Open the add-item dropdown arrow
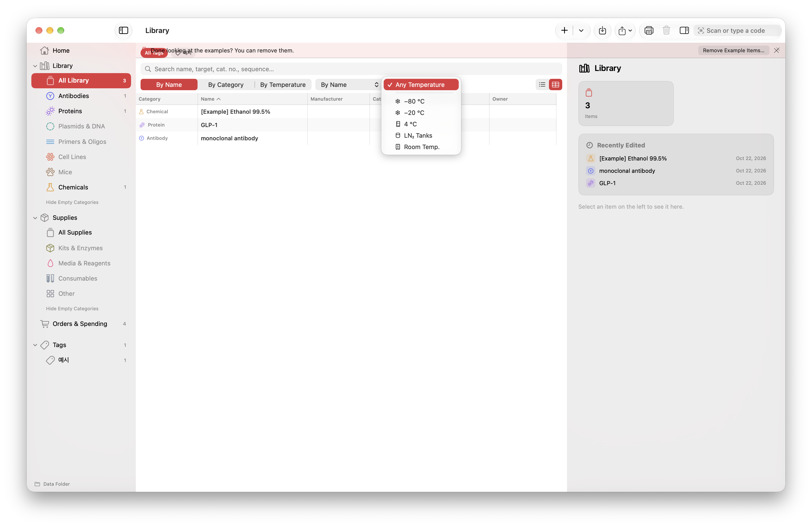Viewport: 812px width, 527px height. 581,30
